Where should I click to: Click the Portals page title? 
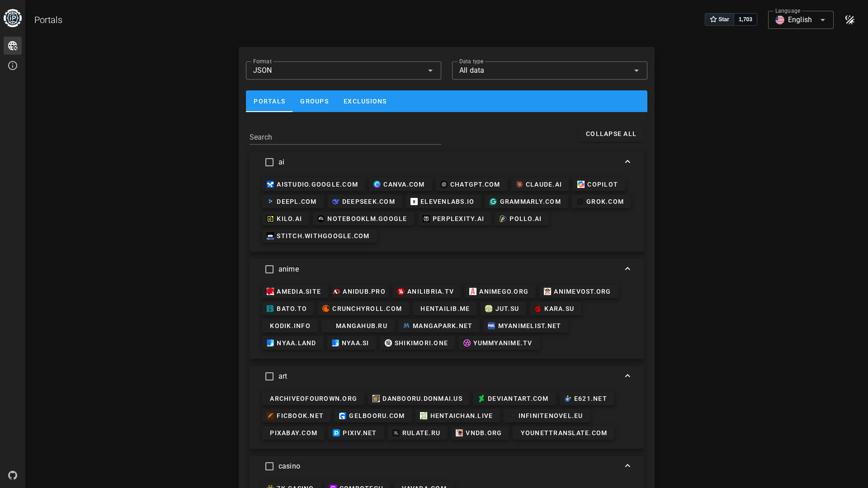48,20
